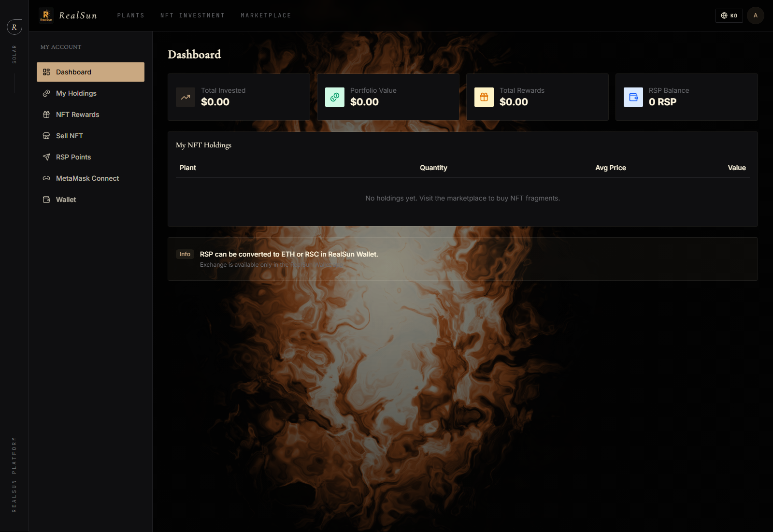Click the Total Rewards $0.00 amount
Viewport: 773px width, 532px height.
514,102
